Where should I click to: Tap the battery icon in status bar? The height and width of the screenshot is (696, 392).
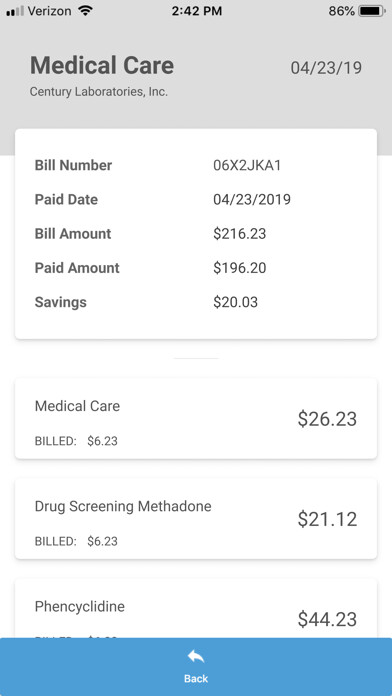(372, 11)
